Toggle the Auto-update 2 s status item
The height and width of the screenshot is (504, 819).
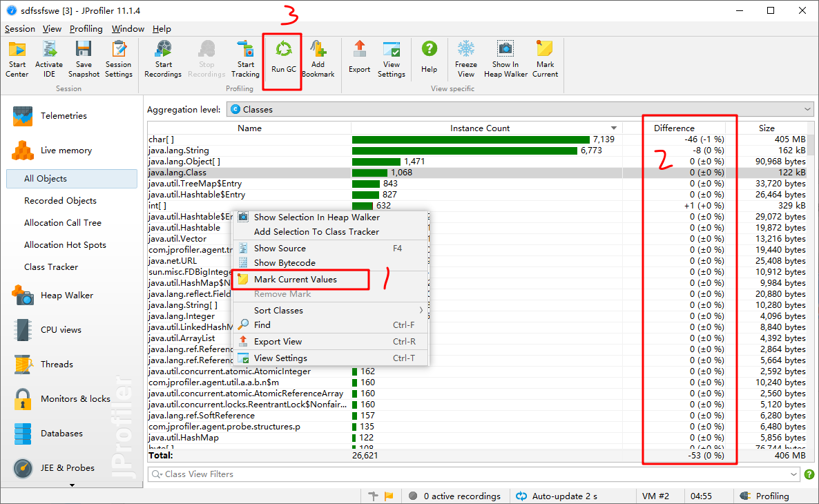point(557,496)
